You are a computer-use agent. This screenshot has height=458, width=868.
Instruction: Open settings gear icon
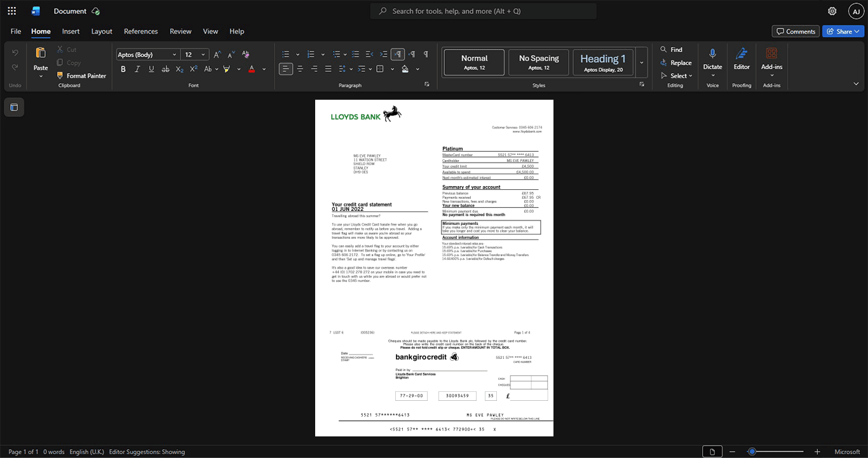[832, 11]
